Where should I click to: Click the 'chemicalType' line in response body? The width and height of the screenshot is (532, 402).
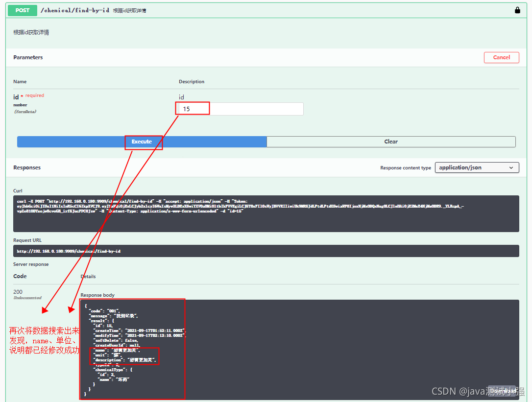coord(113,370)
